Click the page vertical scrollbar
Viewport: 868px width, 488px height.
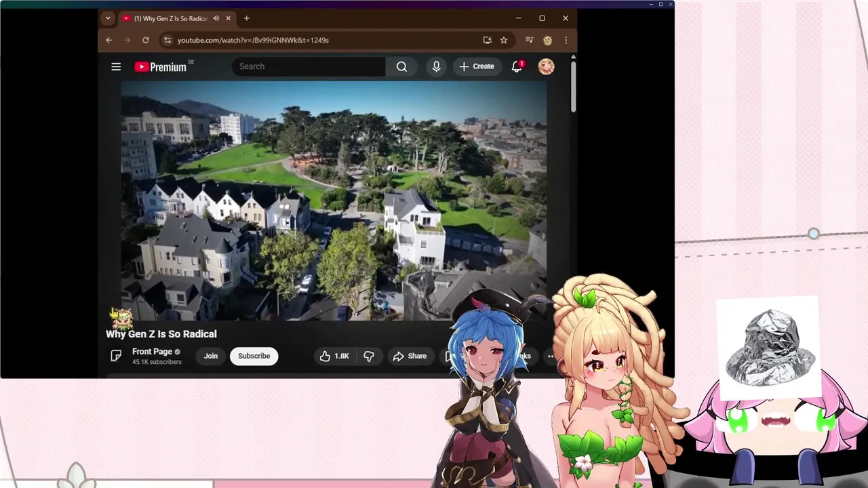(573, 85)
